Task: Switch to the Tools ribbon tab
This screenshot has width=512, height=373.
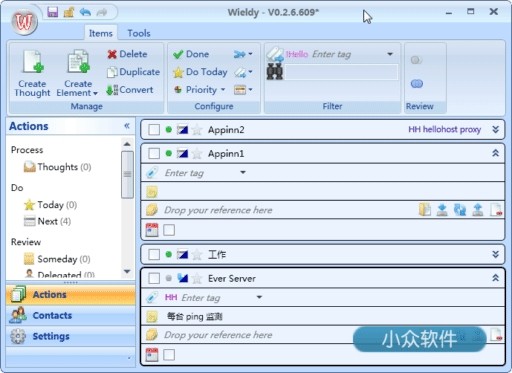Action: [139, 33]
